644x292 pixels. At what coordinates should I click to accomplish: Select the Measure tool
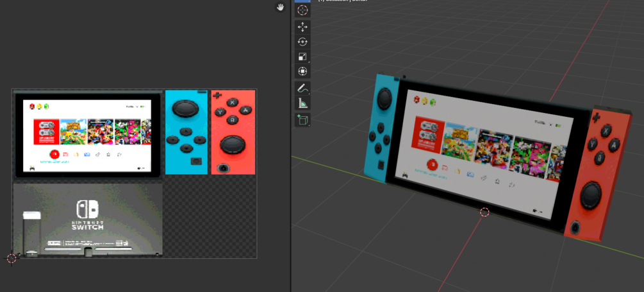coord(302,103)
